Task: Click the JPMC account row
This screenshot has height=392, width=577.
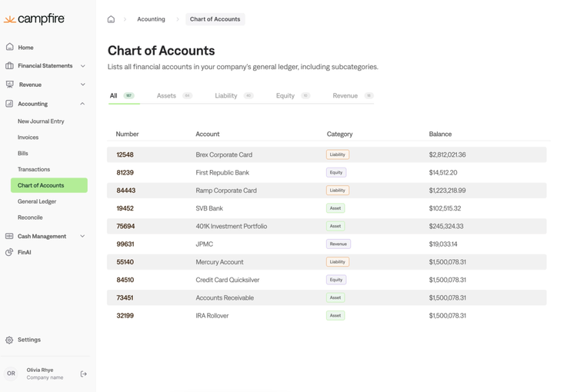Action: (x=327, y=244)
